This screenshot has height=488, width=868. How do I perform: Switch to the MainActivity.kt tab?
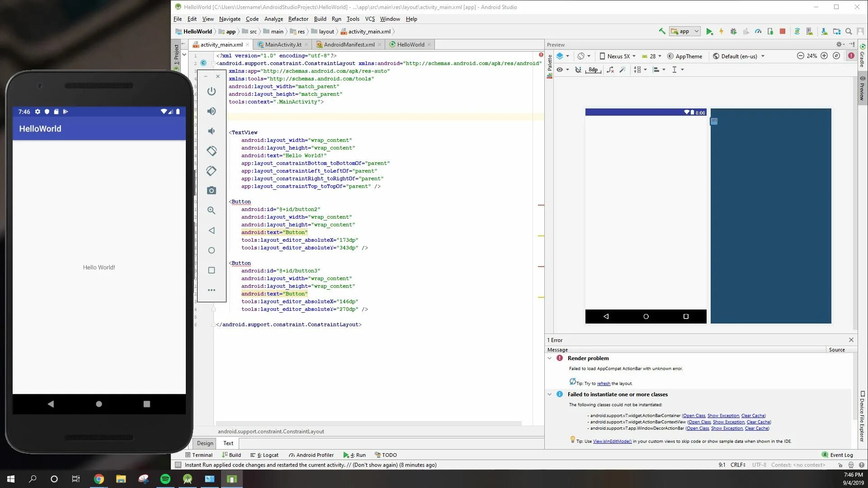click(283, 45)
